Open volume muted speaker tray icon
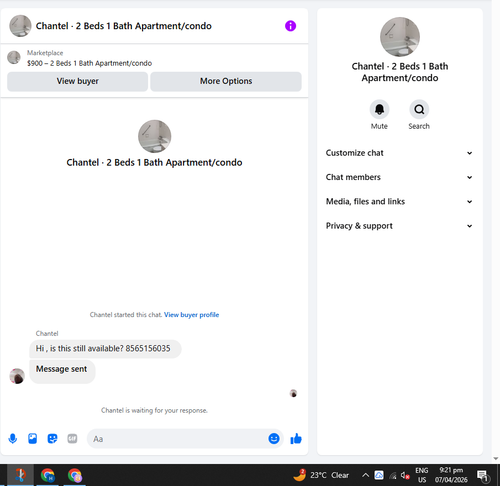Image resolution: width=500 pixels, height=486 pixels. (x=405, y=475)
